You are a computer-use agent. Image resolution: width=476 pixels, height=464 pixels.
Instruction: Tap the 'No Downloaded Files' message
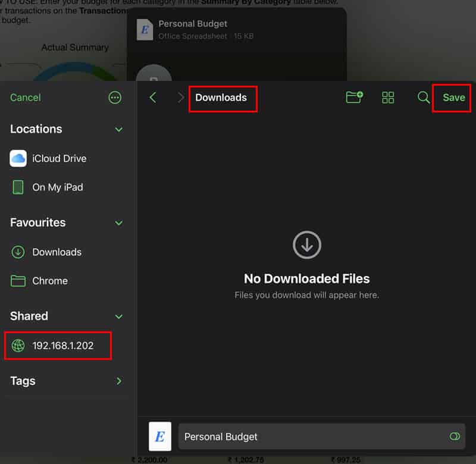306,279
